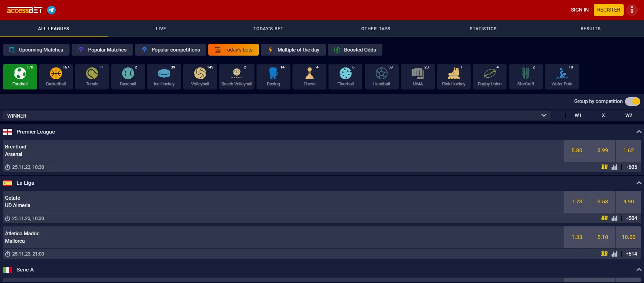Select the Beach Volleyball sport icon
644x283 pixels.
237,77
